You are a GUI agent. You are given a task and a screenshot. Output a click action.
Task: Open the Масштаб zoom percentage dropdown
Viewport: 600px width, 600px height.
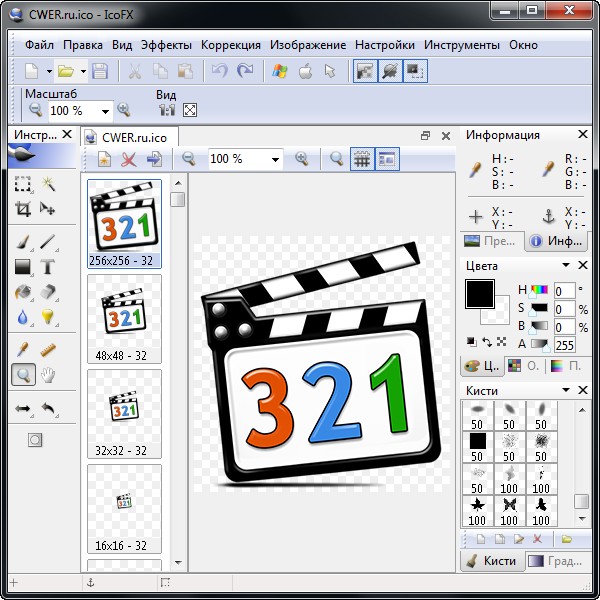point(105,111)
